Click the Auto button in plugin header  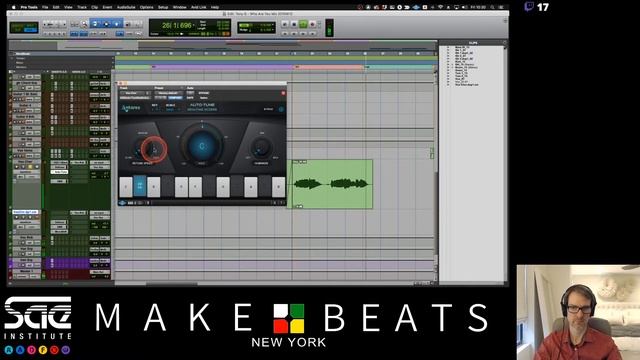[190, 93]
